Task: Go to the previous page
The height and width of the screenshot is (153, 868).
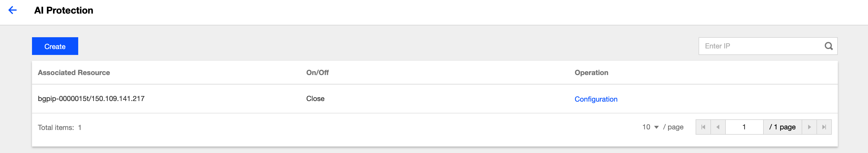Action: click(718, 127)
